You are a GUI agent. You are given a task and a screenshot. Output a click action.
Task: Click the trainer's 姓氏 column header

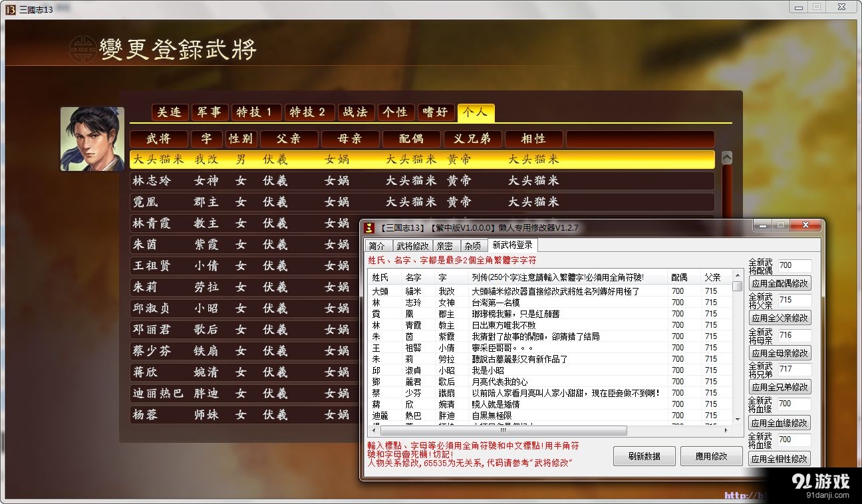coord(384,277)
